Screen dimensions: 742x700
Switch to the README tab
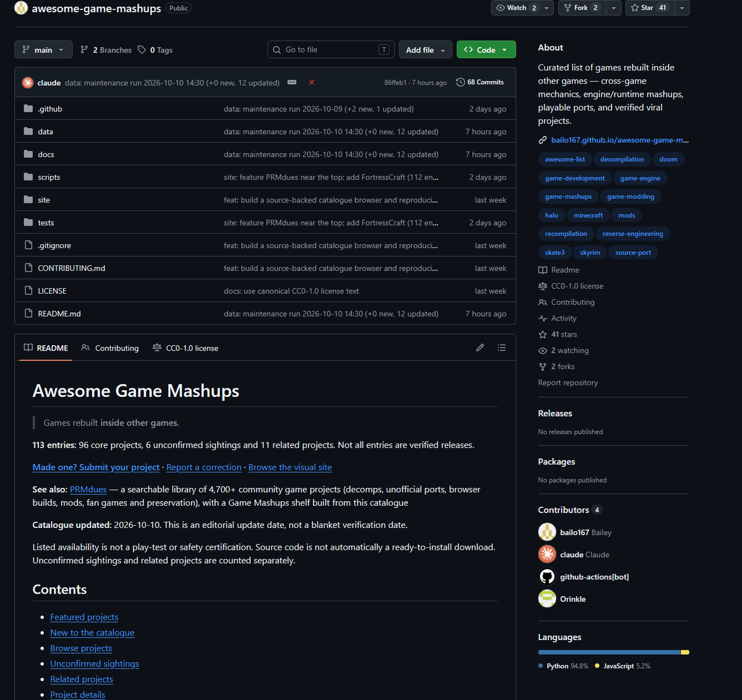46,348
